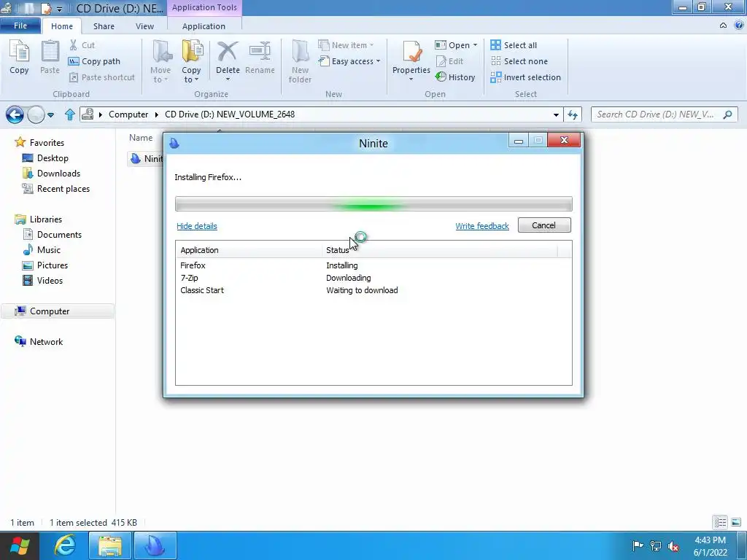The image size is (747, 560).
Task: Click the Hide details link
Action: coord(197,226)
